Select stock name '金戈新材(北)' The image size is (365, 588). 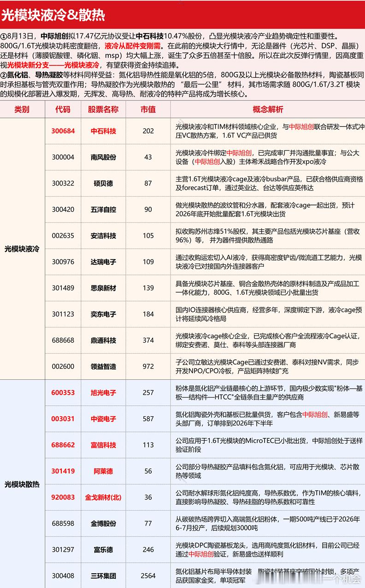[x=103, y=497]
